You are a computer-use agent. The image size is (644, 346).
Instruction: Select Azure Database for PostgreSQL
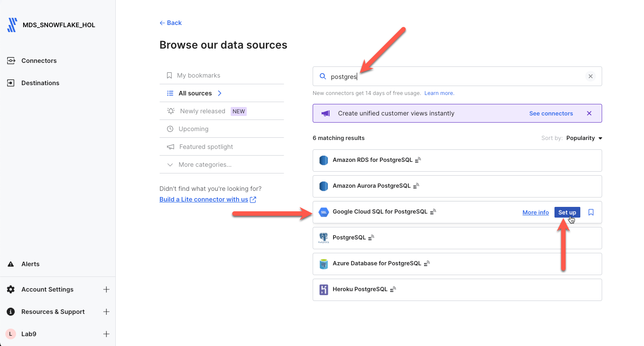(x=457, y=264)
